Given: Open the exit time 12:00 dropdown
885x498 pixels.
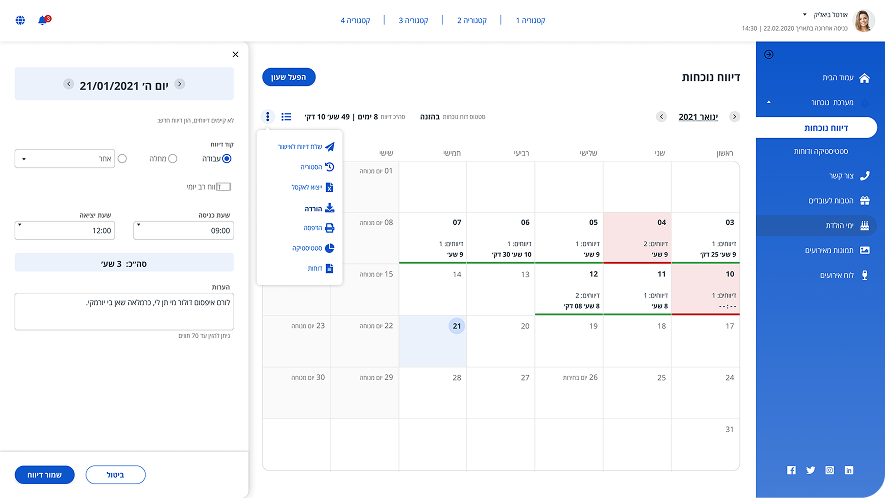Looking at the screenshot, I should click(65, 230).
